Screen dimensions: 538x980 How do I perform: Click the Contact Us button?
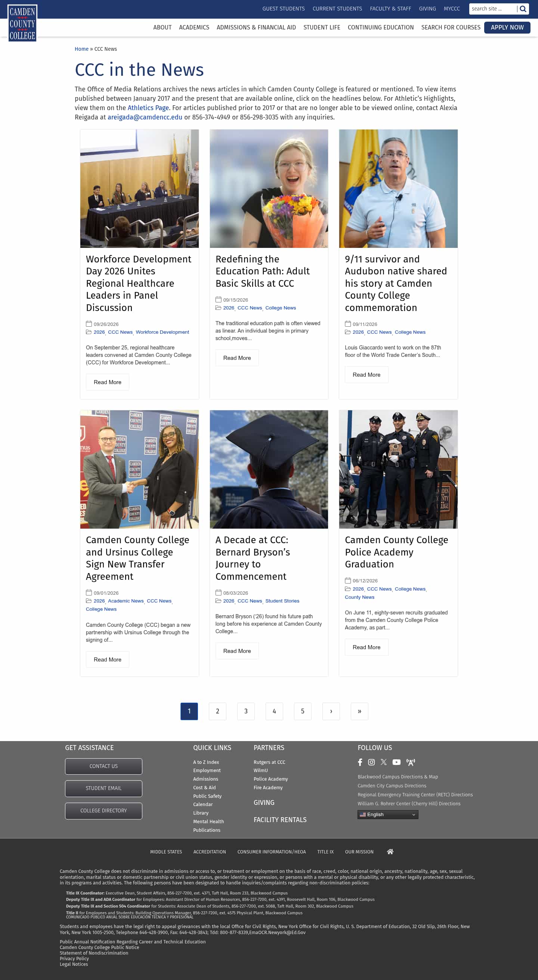[x=103, y=766]
